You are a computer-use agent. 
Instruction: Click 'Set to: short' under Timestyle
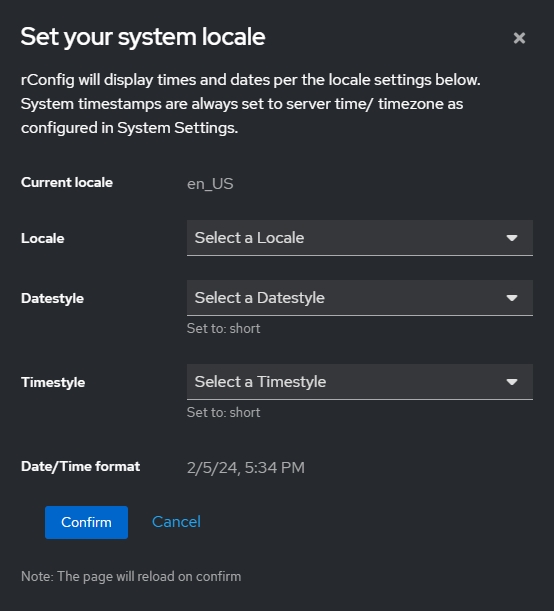pos(223,413)
